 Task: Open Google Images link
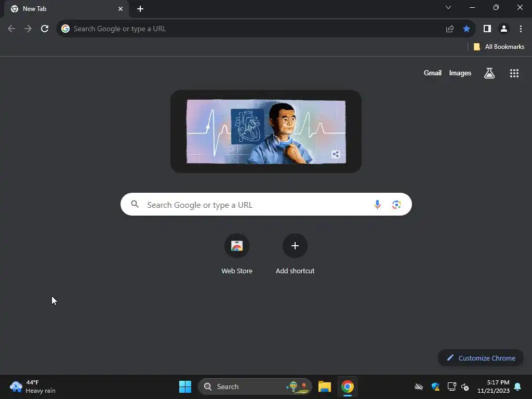[x=460, y=73]
